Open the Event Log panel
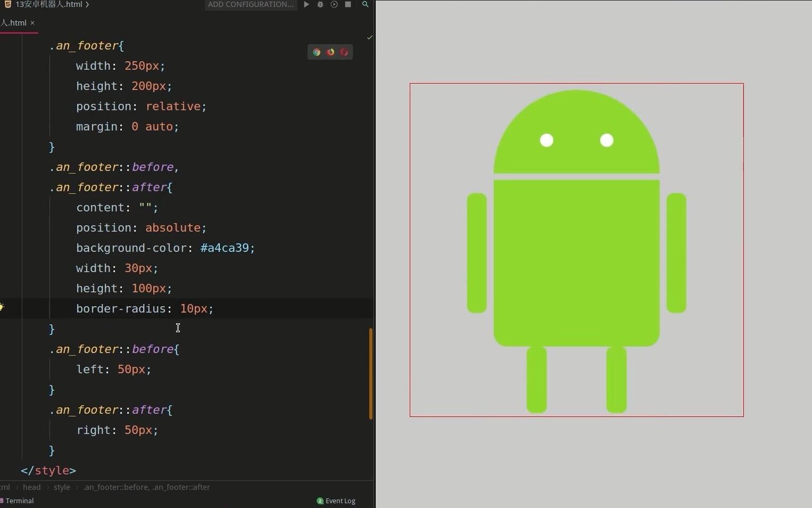Screen dimensions: 812x508 [x=336, y=501]
